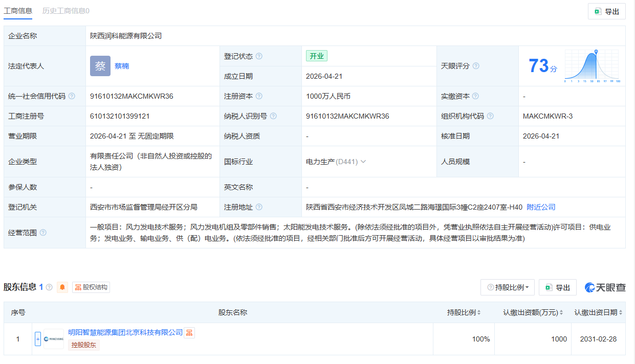Click registration number 610132101399121
The height and width of the screenshot is (364, 635).
click(120, 116)
